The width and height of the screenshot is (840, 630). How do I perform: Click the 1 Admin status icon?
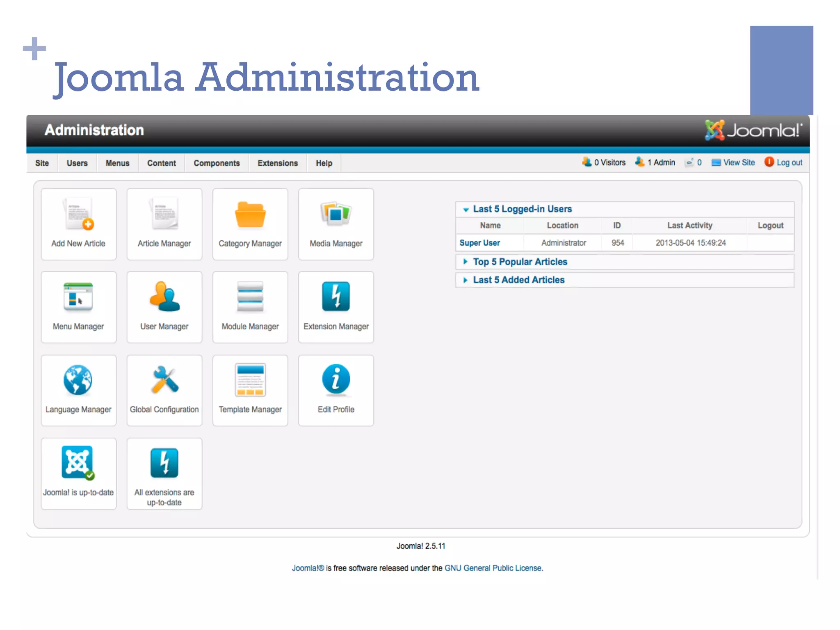click(640, 162)
